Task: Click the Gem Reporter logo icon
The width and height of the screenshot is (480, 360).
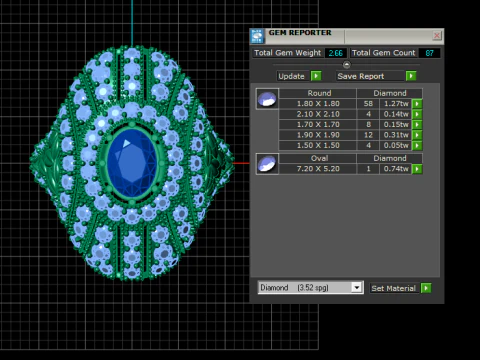Action: point(258,36)
